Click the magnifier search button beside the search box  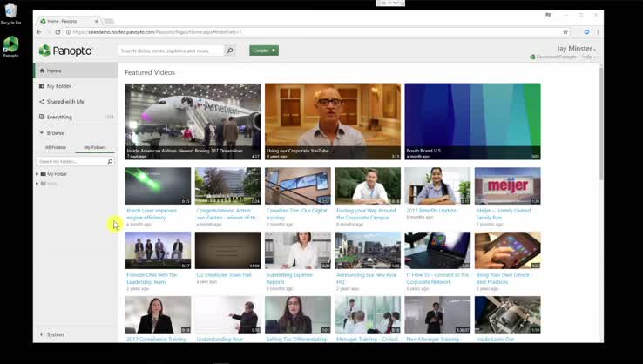click(x=230, y=51)
